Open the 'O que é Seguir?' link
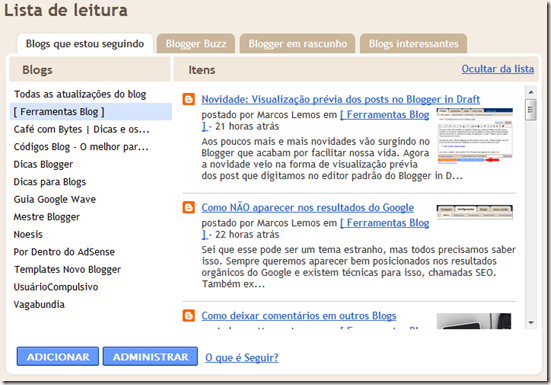551x385 pixels. point(242,358)
